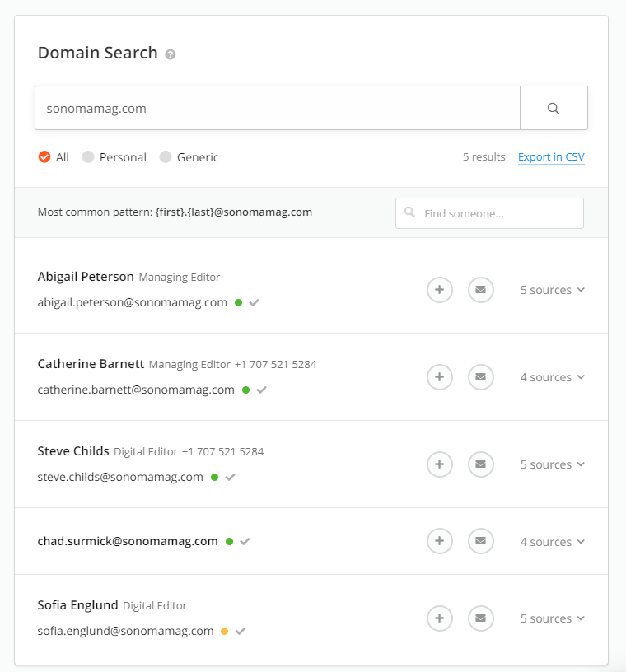Viewport: 626px width, 672px height.
Task: Click the chad.surmick@sonomamag.com email address
Action: (128, 541)
